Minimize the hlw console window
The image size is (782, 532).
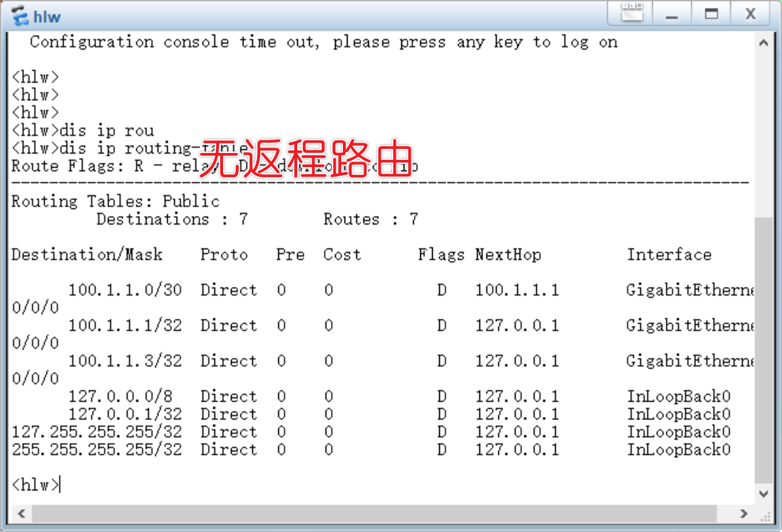[672, 13]
